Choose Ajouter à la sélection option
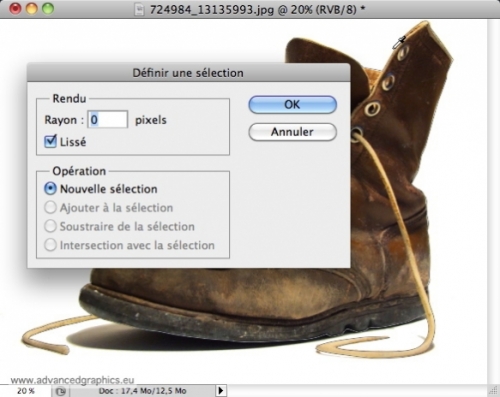 coord(50,207)
